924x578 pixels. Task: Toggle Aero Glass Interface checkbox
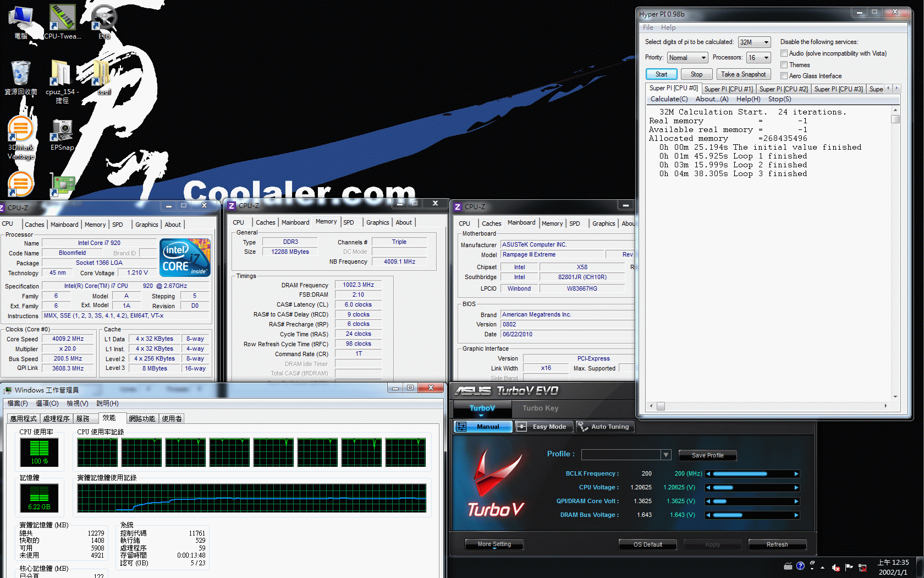pyautogui.click(x=784, y=76)
